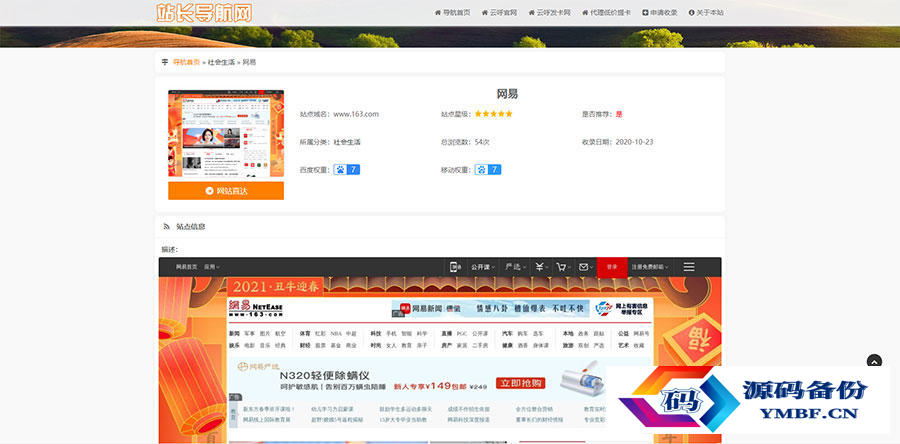Open the 应用 dropdown in screenshot bar

click(x=212, y=267)
